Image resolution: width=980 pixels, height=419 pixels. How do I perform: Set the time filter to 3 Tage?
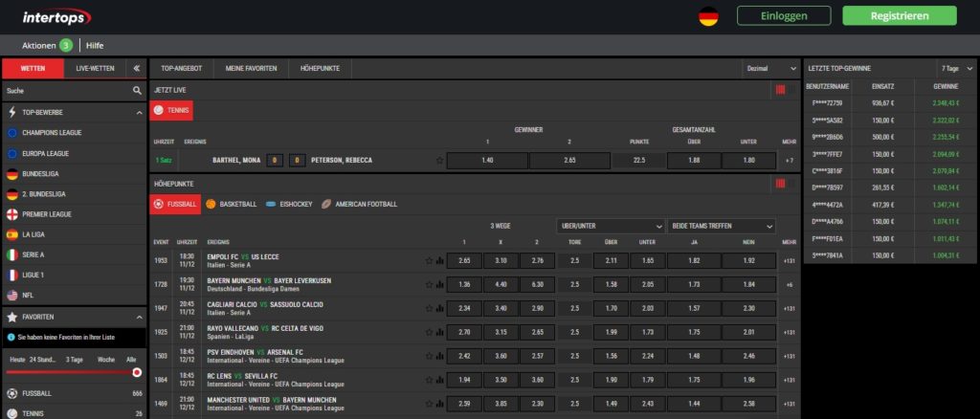coord(75,360)
